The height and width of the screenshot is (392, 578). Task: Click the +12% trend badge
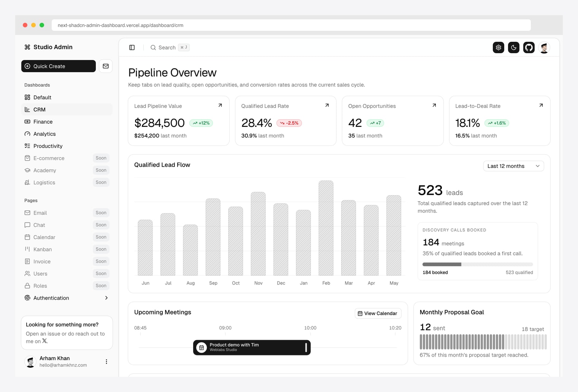[x=201, y=123]
